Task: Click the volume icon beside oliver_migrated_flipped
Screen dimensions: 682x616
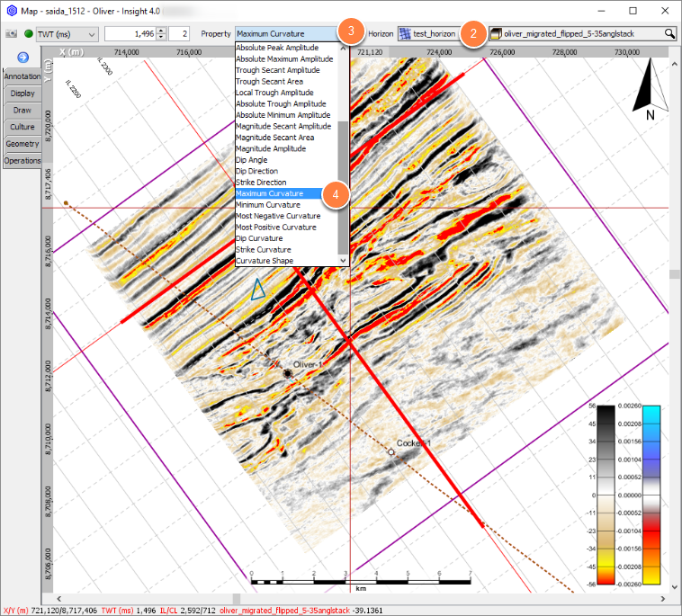Action: [x=496, y=33]
